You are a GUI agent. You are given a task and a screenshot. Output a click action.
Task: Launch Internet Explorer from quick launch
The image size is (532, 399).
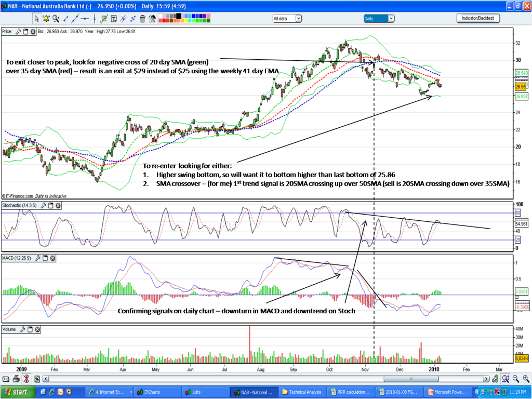tap(52, 392)
